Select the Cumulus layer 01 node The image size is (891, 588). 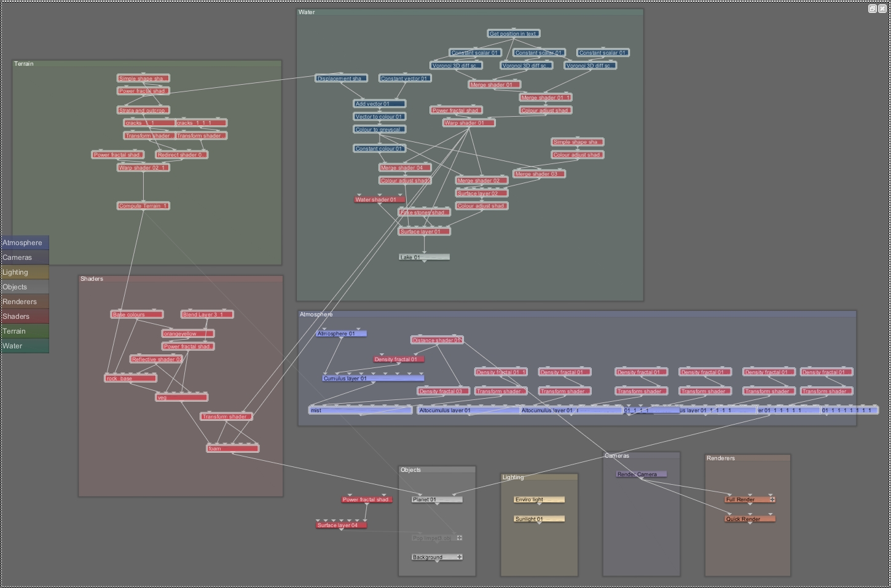point(373,378)
